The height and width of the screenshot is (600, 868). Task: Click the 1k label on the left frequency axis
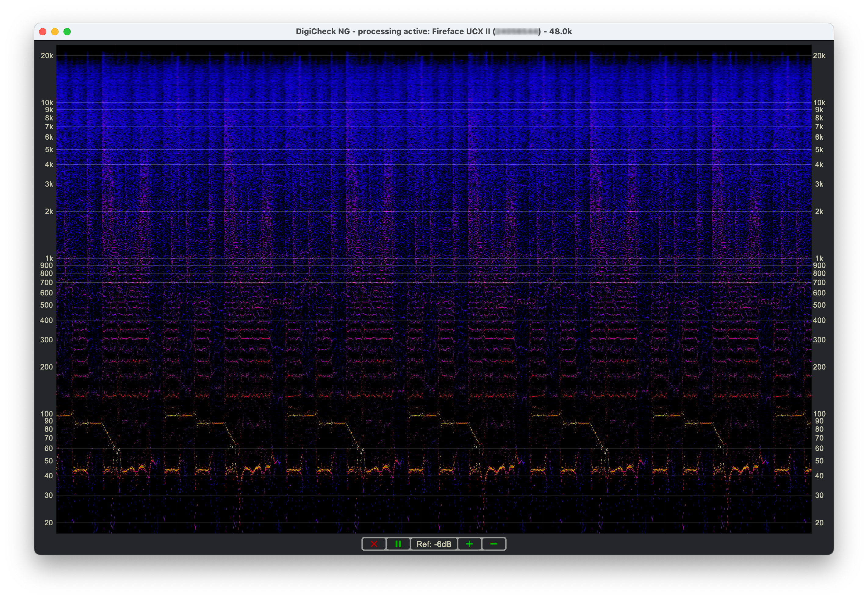(49, 258)
